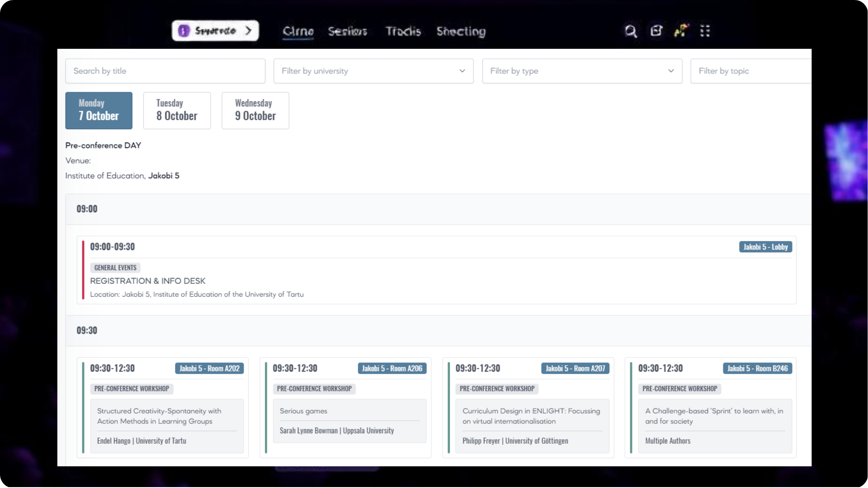Click the Search by title field

click(x=165, y=71)
